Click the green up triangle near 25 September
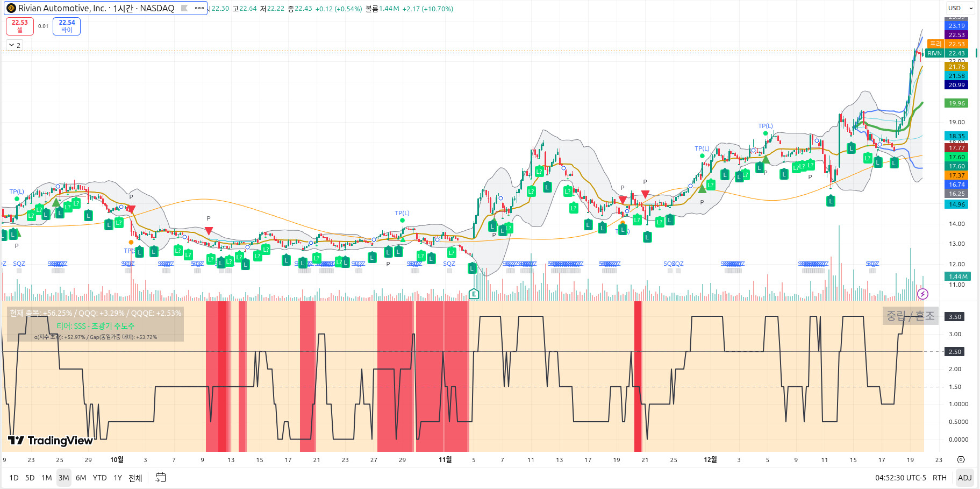Screen dimensions: 980x489 [56, 202]
